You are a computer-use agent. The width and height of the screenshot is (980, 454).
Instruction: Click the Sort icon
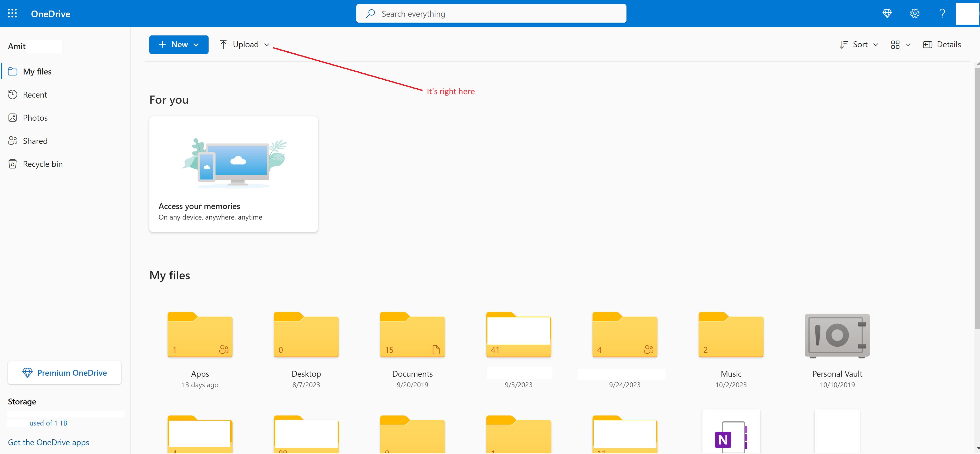844,45
